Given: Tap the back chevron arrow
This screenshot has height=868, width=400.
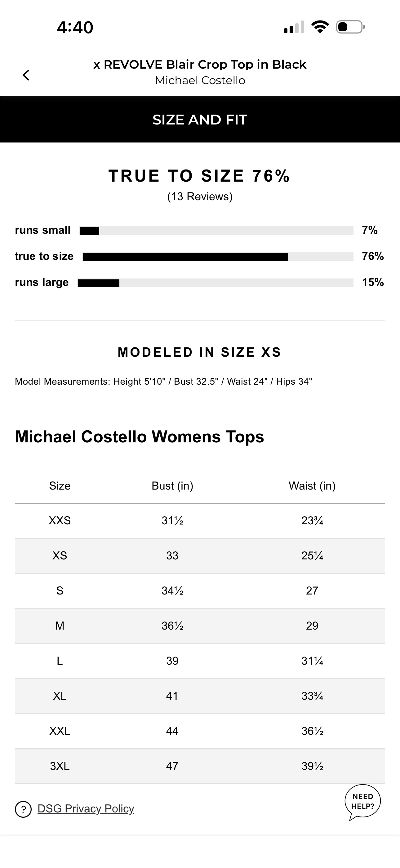Looking at the screenshot, I should click(x=26, y=75).
